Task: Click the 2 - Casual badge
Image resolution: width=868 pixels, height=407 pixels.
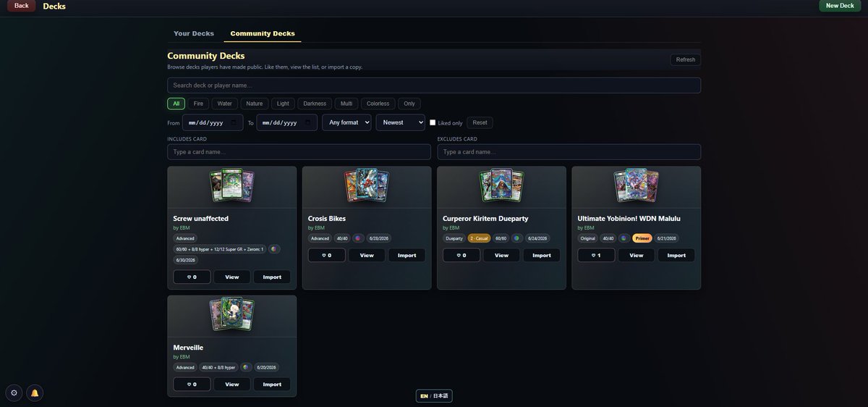Action: (x=479, y=238)
